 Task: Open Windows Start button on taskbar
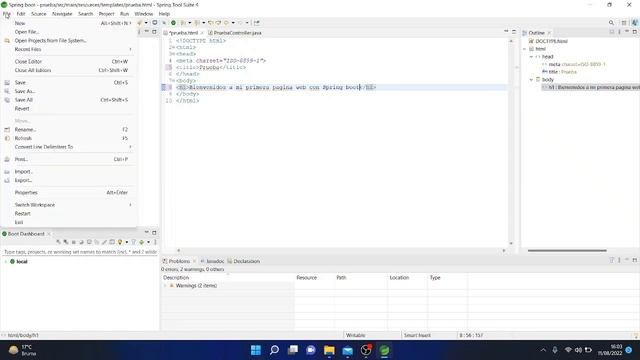(256, 350)
